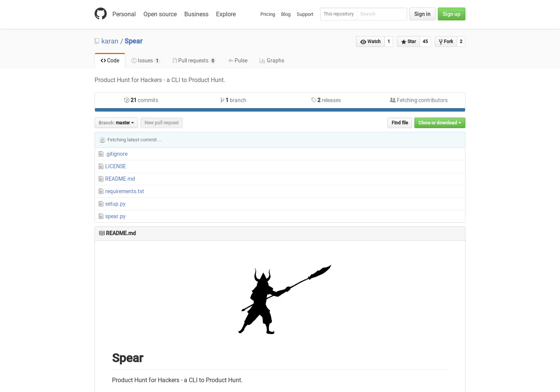Click the Spear repository name link
The width and height of the screenshot is (560, 392).
(134, 41)
